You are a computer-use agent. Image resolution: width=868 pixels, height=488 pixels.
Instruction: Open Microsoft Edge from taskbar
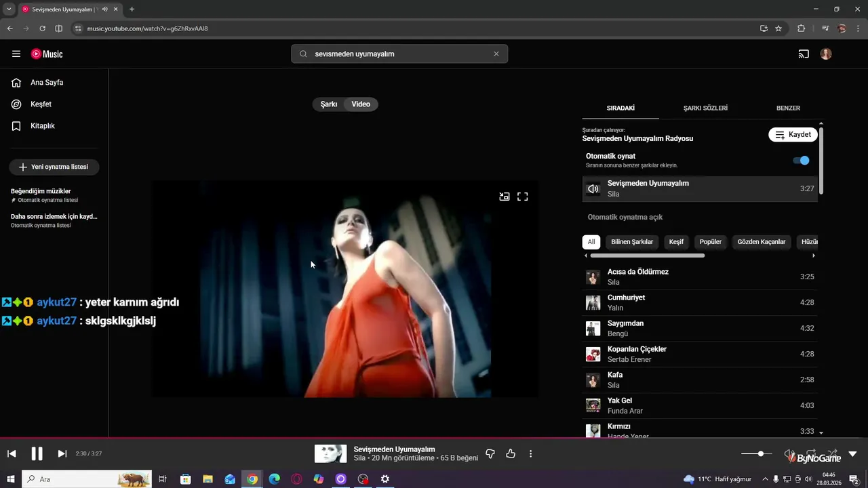point(274,479)
